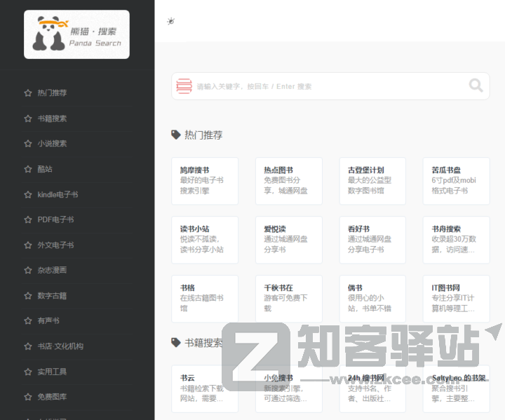Click the 书籍搜索 section heading text
Image resolution: width=505 pixels, height=420 pixels.
click(203, 343)
